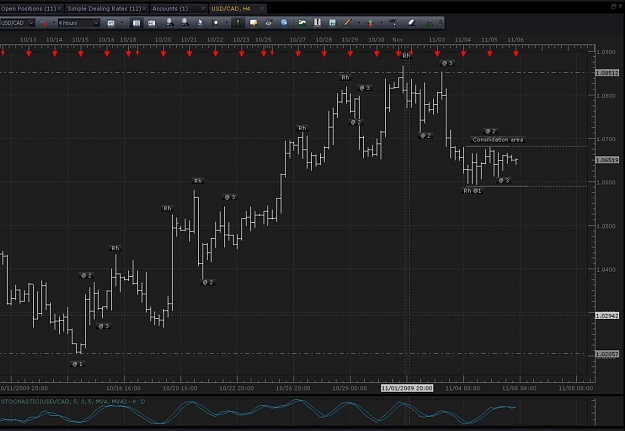Click the '@ 1' label at chart low

tap(77, 364)
